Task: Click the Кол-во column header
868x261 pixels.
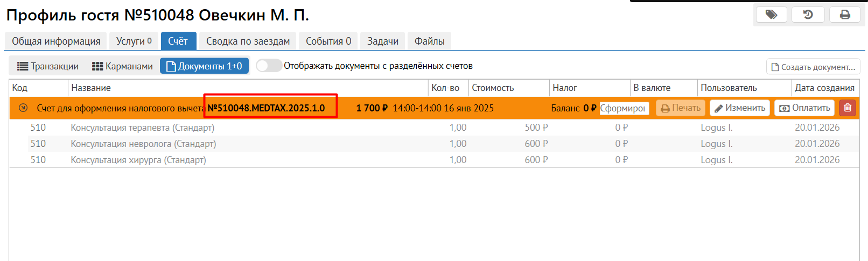Action: [449, 88]
